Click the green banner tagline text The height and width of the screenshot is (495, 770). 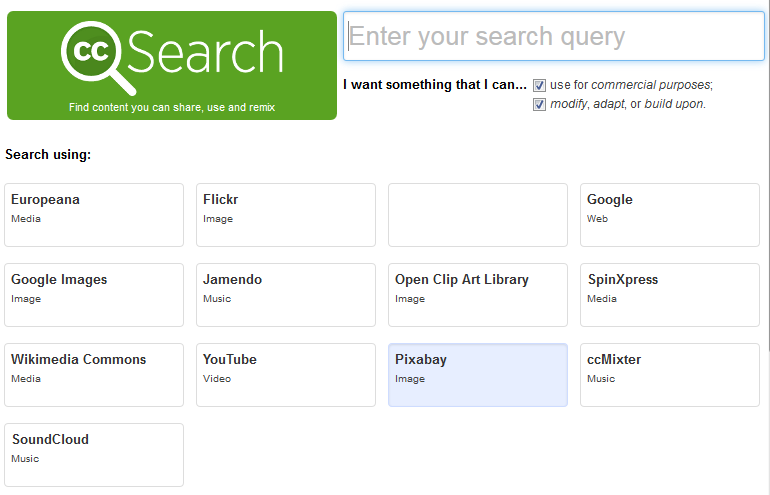click(172, 108)
